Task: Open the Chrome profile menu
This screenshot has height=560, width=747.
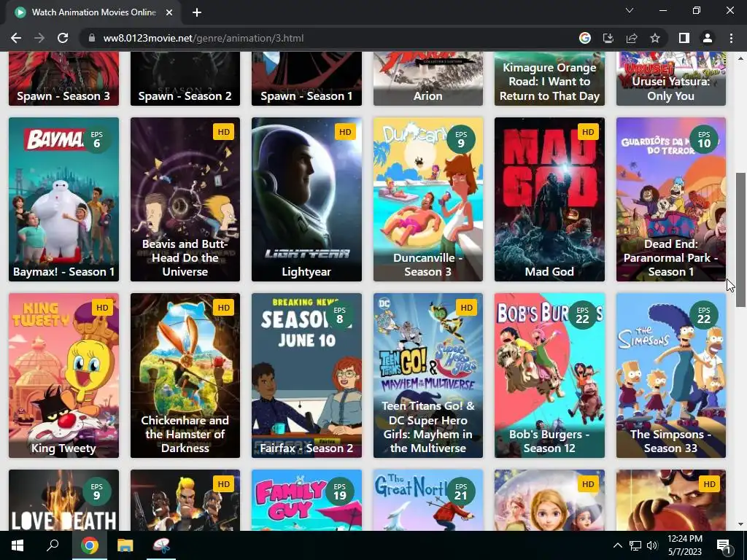Action: [708, 38]
